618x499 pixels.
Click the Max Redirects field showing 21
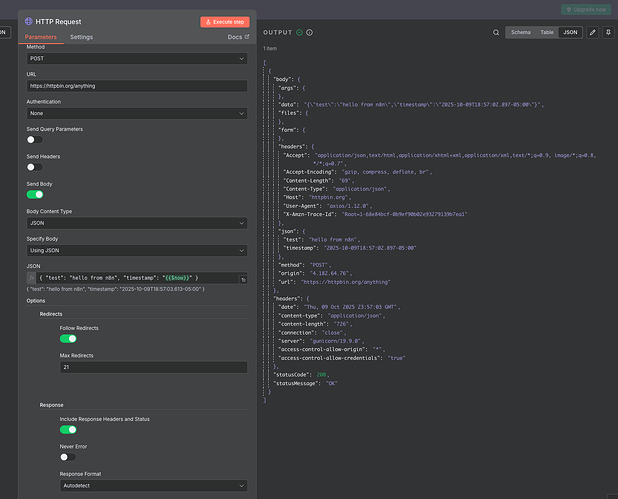[153, 367]
